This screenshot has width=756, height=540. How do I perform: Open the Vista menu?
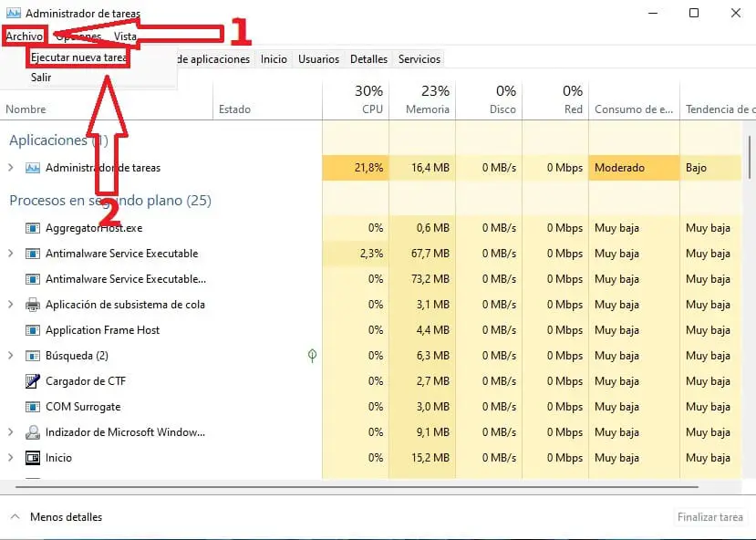[x=125, y=36]
